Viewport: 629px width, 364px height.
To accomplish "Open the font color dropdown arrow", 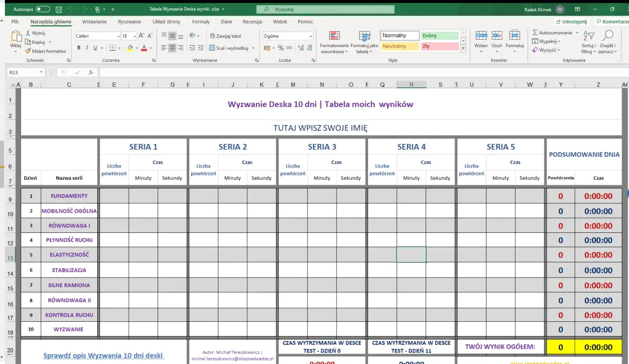I will [x=150, y=48].
